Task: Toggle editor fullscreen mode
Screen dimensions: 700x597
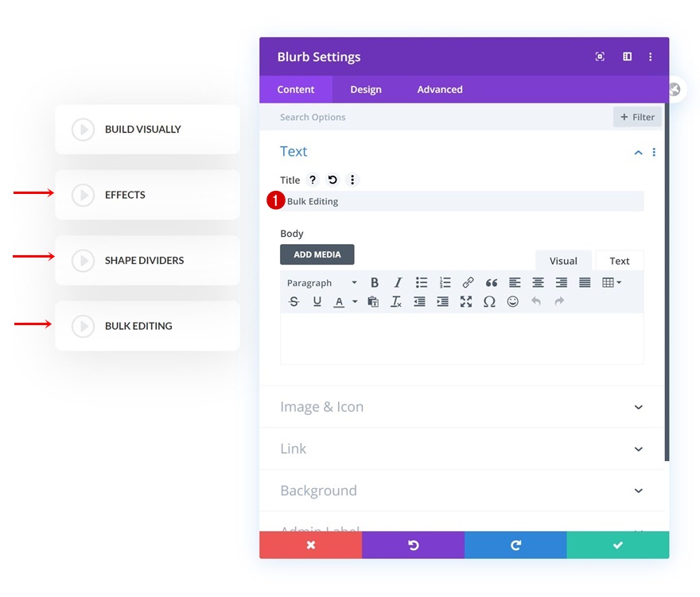Action: (x=466, y=301)
